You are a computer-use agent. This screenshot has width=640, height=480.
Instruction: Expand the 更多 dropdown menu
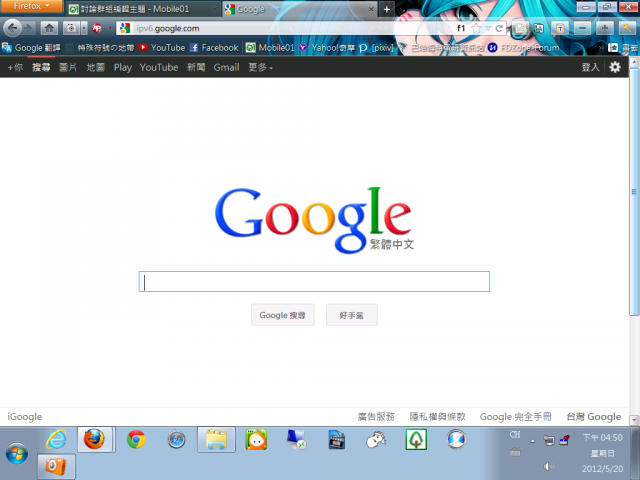click(260, 67)
